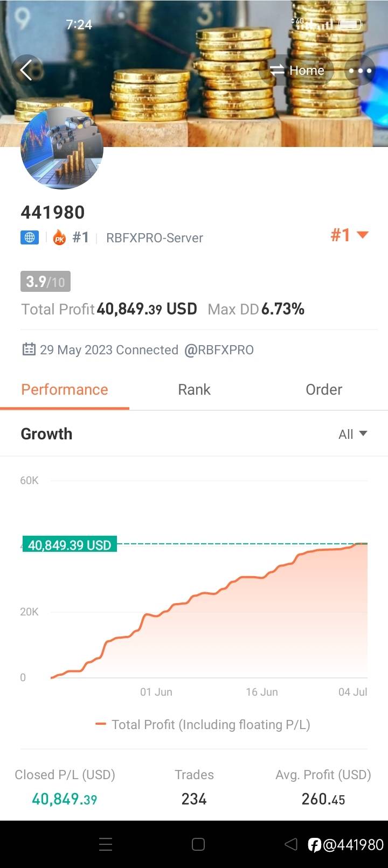Tap the Android recent apps menu icon
Viewport: 388px width, 868px height.
pos(106,844)
